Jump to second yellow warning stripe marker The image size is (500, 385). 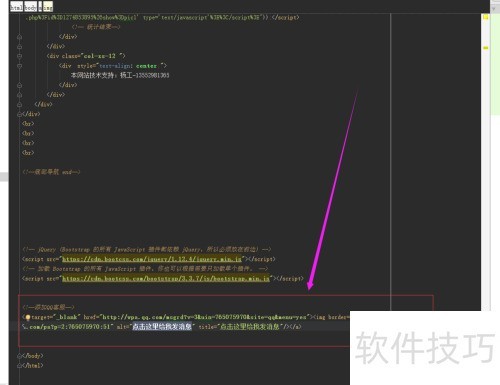point(486,48)
